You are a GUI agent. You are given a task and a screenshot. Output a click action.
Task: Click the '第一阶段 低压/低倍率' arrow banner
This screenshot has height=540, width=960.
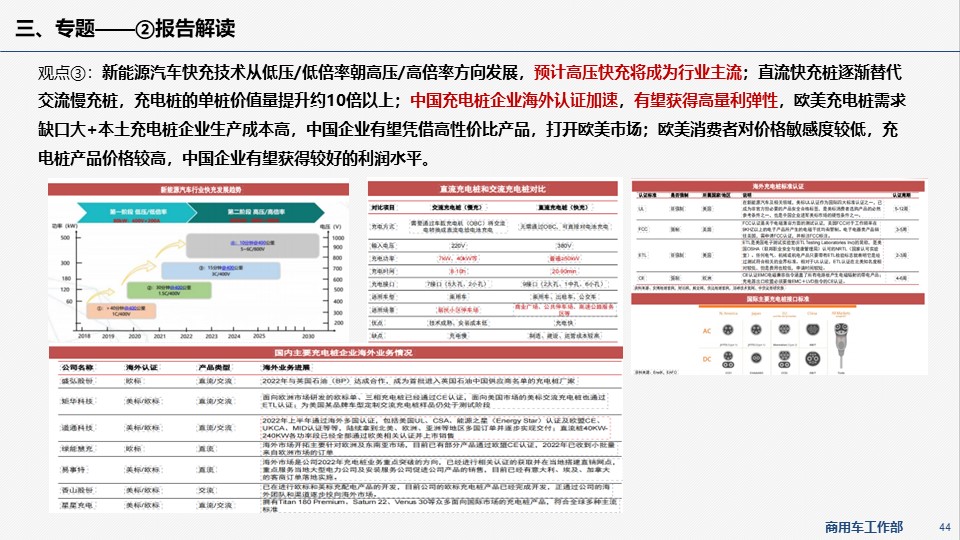pos(136,212)
